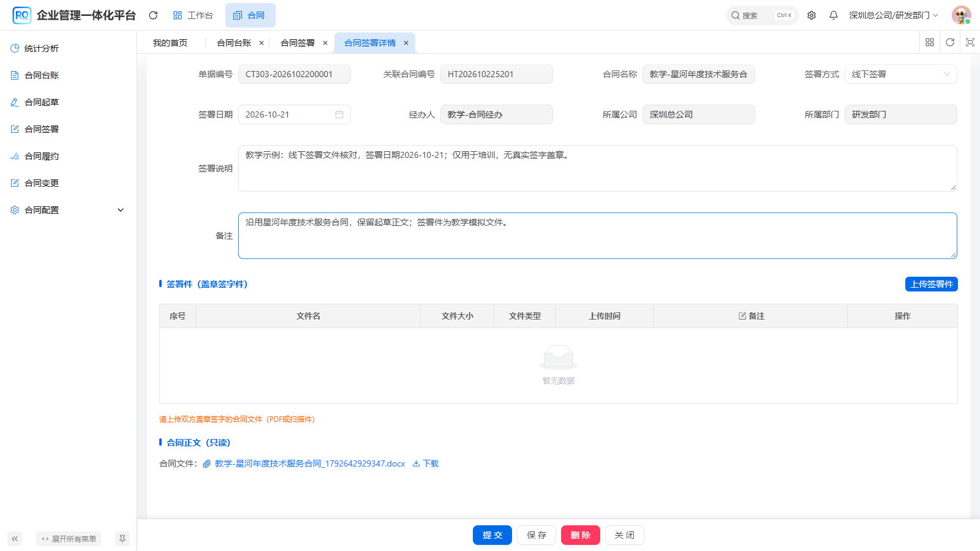Click the red 删除 button
The width and height of the screenshot is (980, 551).
point(581,535)
